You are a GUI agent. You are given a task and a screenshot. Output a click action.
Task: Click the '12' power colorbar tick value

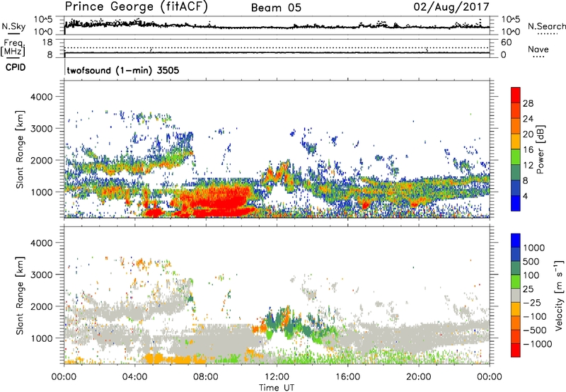528,166
